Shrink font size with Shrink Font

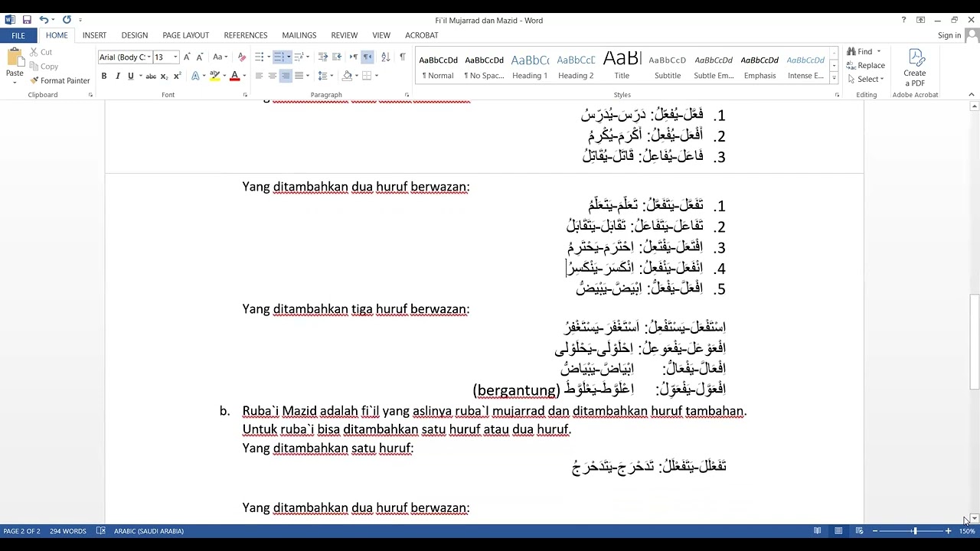(200, 57)
